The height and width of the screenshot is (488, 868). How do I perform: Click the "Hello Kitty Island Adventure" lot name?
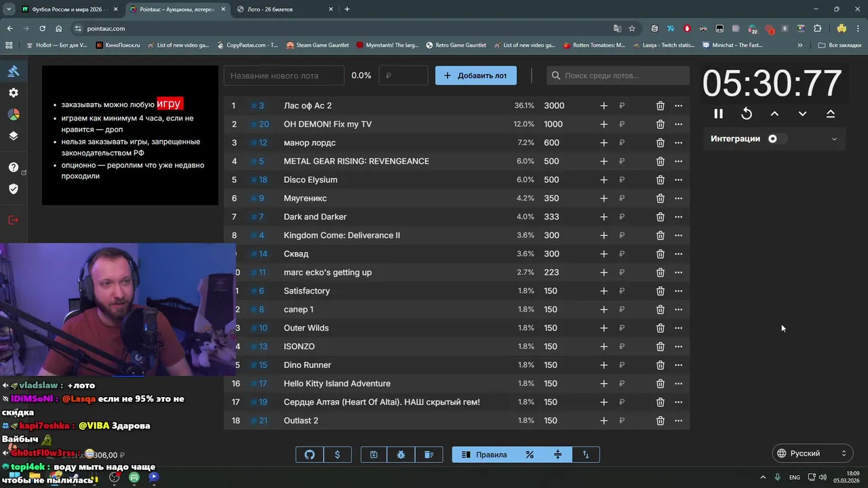coord(337,384)
